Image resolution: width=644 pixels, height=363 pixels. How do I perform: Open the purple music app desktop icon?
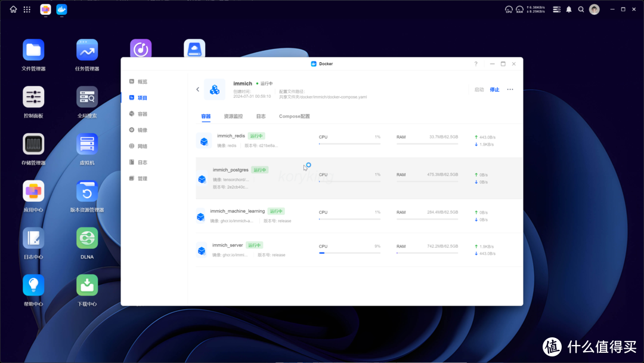coord(141,48)
